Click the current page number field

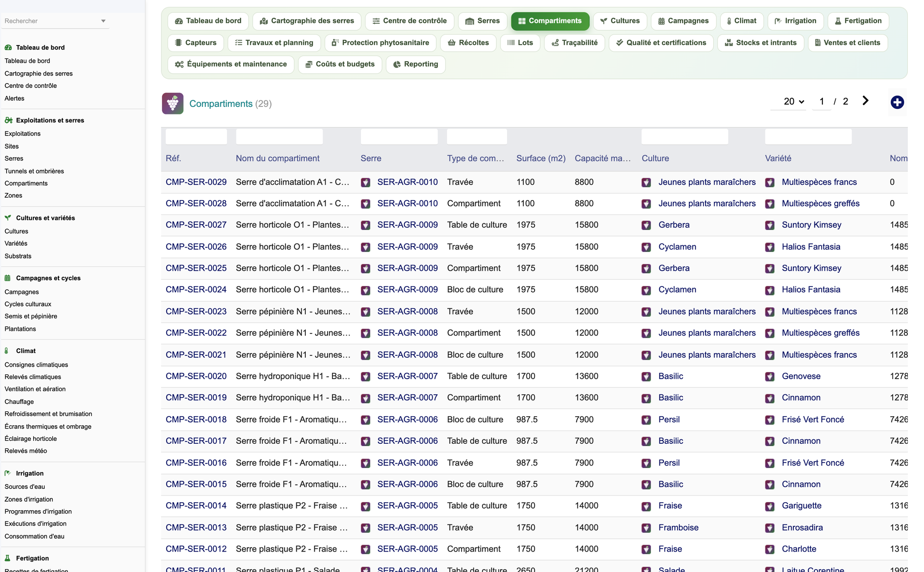[x=821, y=101]
